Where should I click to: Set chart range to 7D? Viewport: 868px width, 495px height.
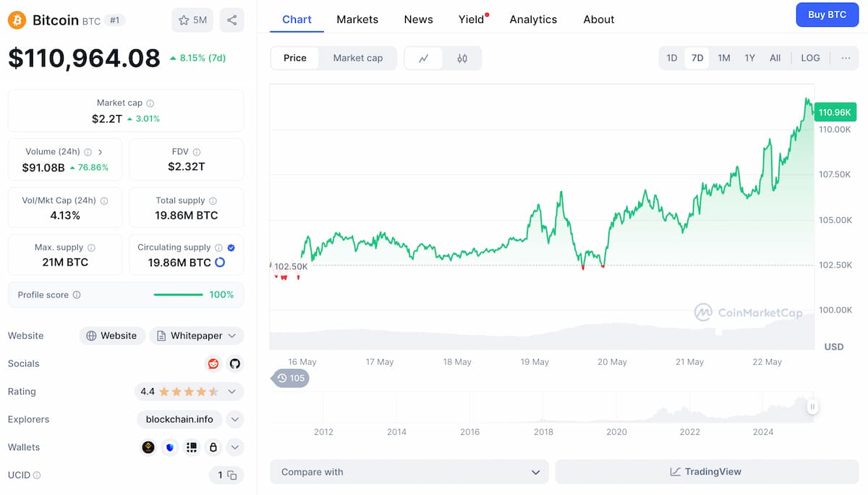coord(697,58)
